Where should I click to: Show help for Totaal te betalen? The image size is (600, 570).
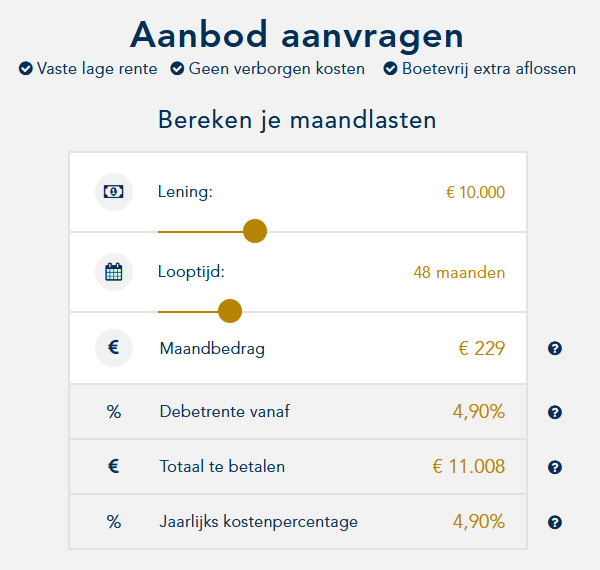tap(555, 467)
